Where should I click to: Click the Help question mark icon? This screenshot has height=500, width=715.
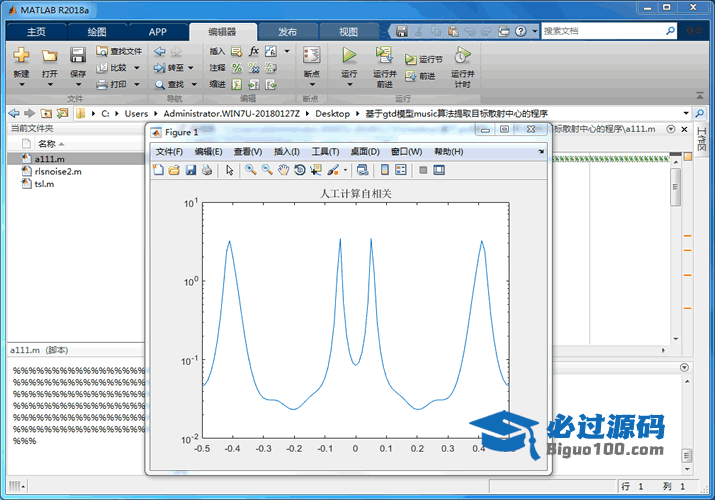521,31
